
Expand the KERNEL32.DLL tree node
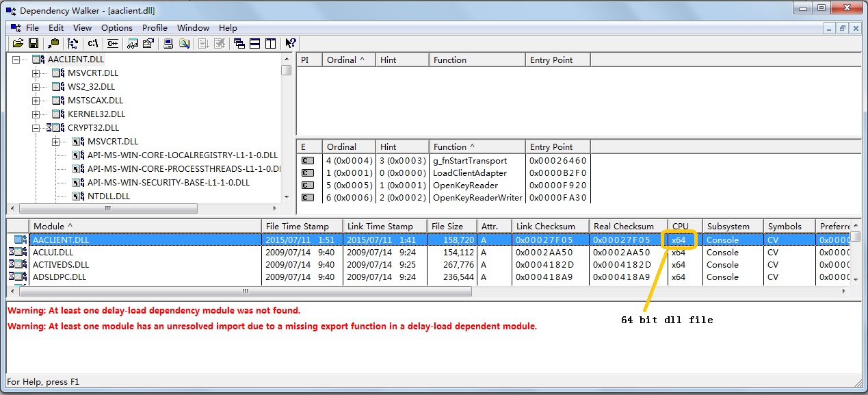36,114
